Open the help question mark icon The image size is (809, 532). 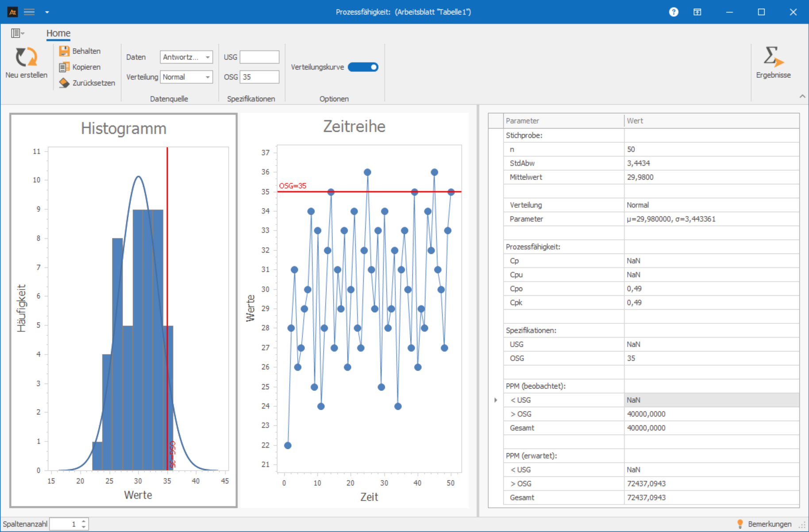coord(673,12)
